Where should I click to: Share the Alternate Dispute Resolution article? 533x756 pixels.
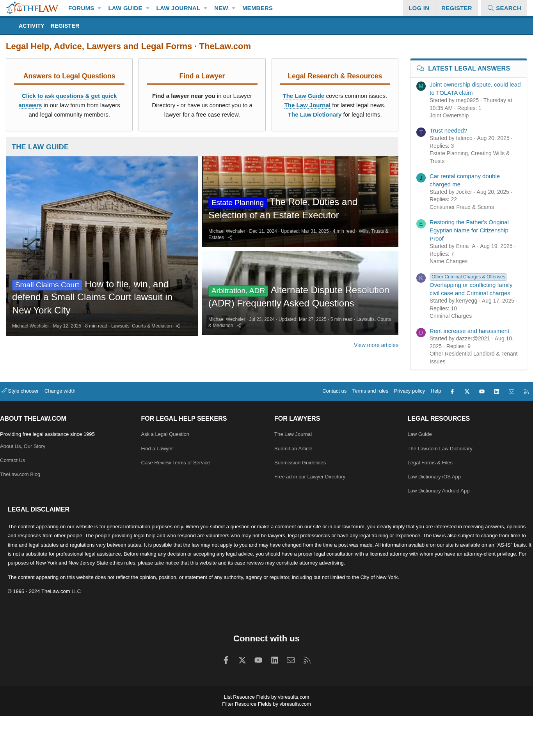tap(239, 326)
